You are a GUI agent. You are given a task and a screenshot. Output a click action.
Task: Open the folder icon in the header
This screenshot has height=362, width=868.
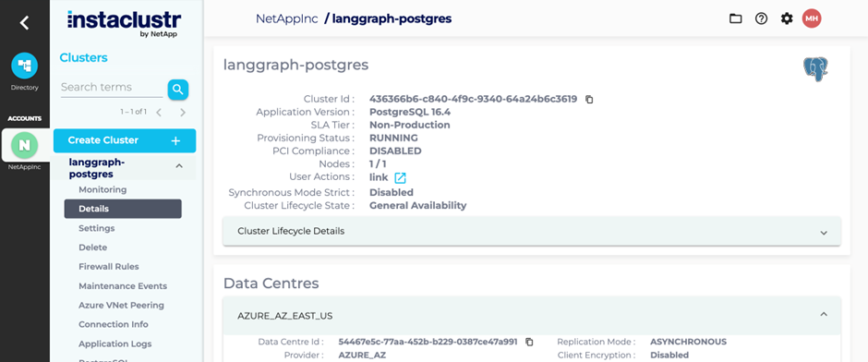coord(735,18)
